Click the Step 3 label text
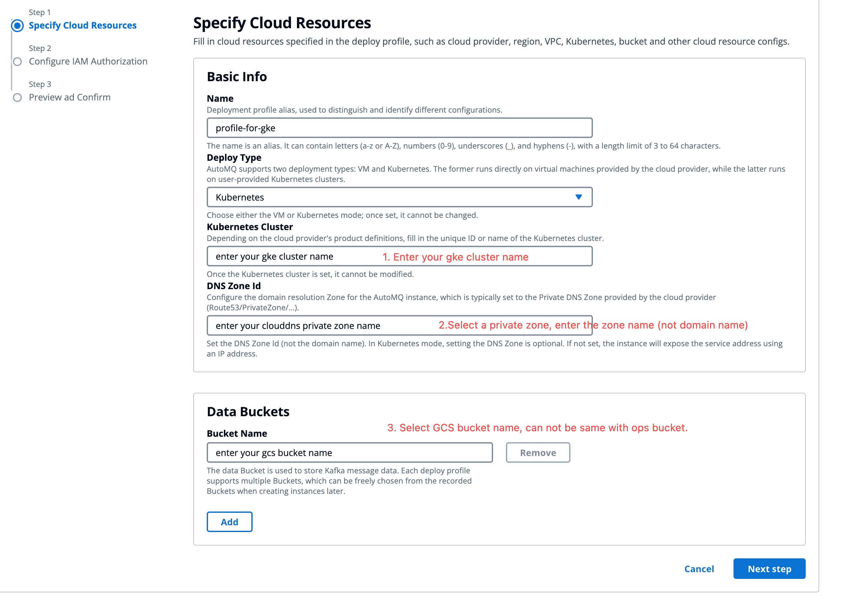The image size is (868, 602). [x=39, y=84]
